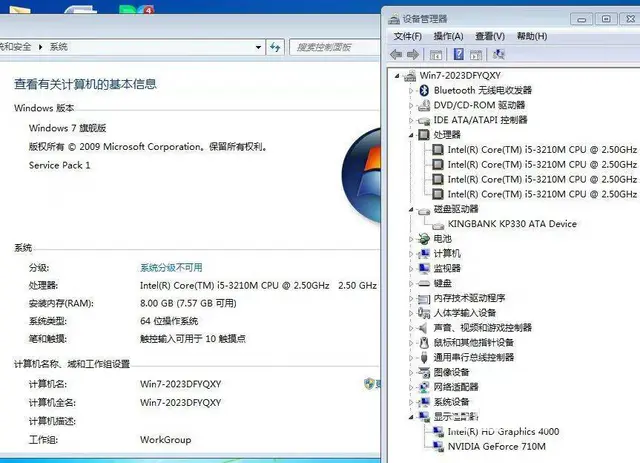
Task: Click the 系统分级不可用 link
Action: pyautogui.click(x=171, y=268)
